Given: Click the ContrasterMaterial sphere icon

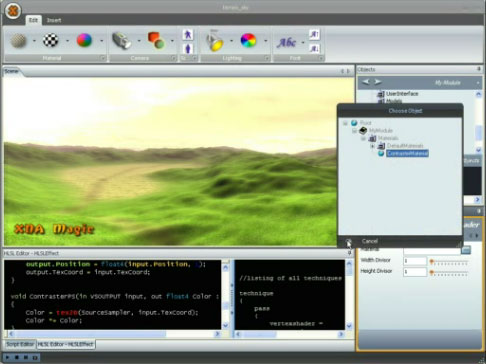Looking at the screenshot, I should 381,153.
